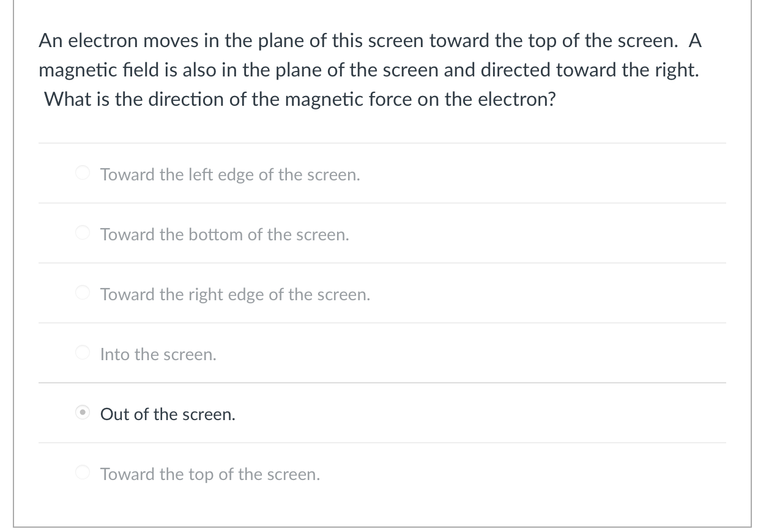
Task: Click the label 'Toward the left edge of the screen'
Action: (x=230, y=174)
